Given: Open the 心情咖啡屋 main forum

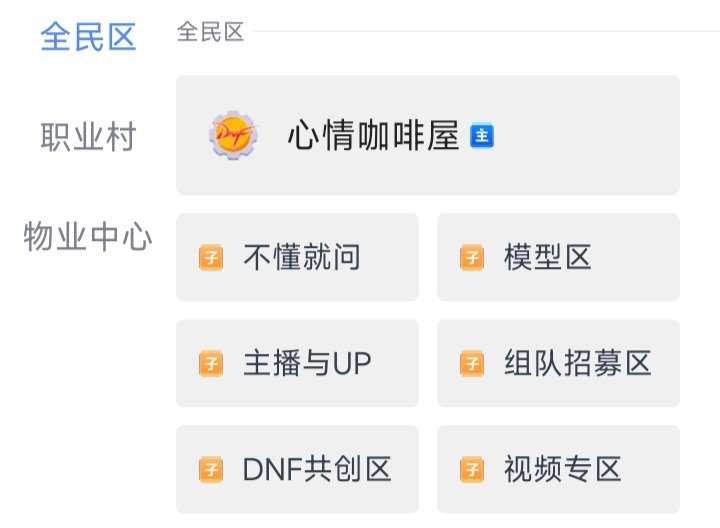Looking at the screenshot, I should [428, 135].
